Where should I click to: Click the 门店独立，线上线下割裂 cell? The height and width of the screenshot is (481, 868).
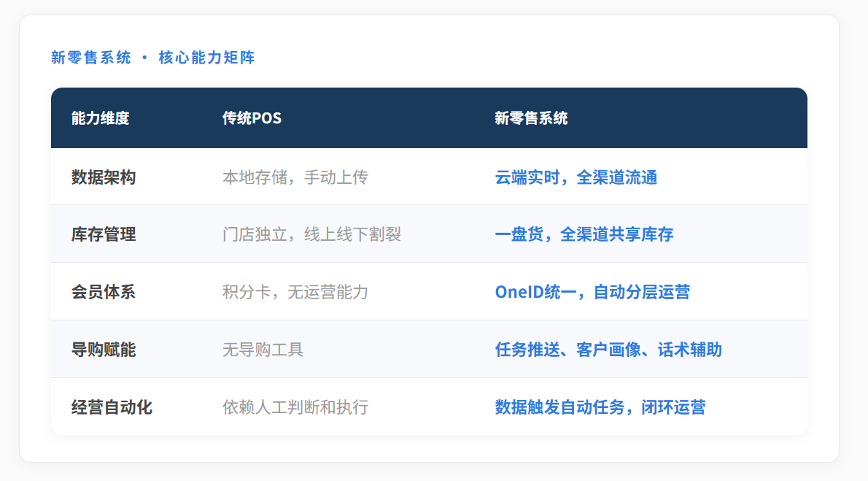311,234
